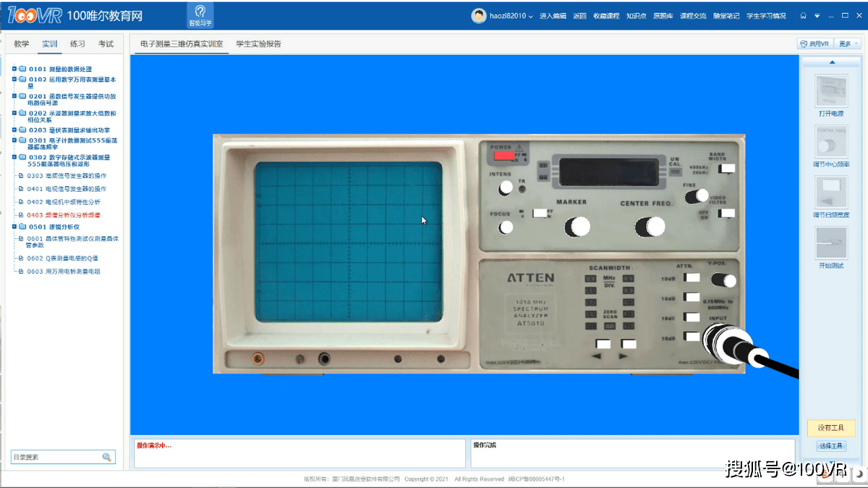Switch to the 学生实验报告 tab

tap(258, 44)
